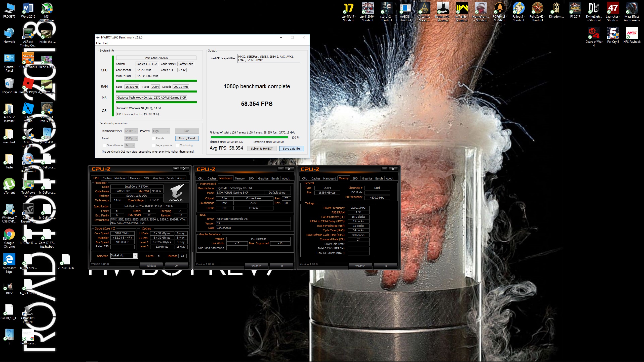Image resolution: width=644 pixels, height=362 pixels.
Task: Expand the Benchmark type 64-bit dropdown
Action: pos(131,131)
